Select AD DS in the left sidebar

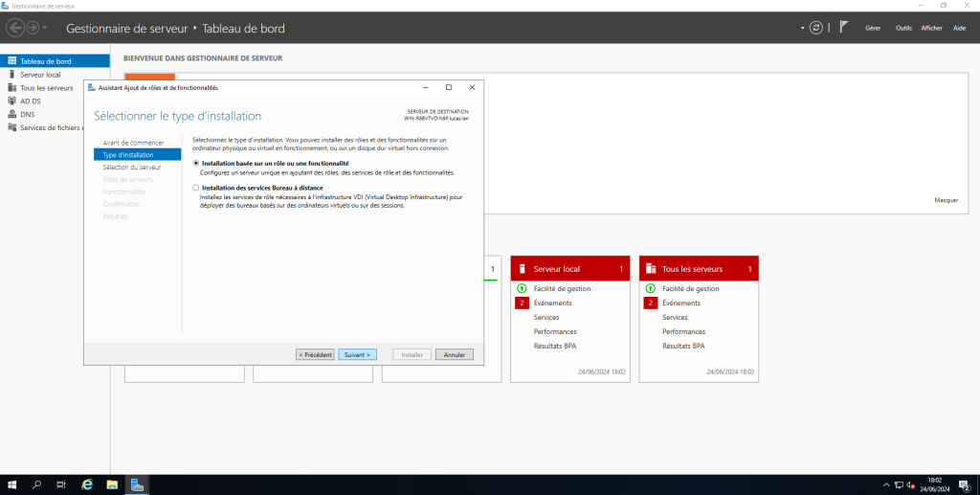30,101
